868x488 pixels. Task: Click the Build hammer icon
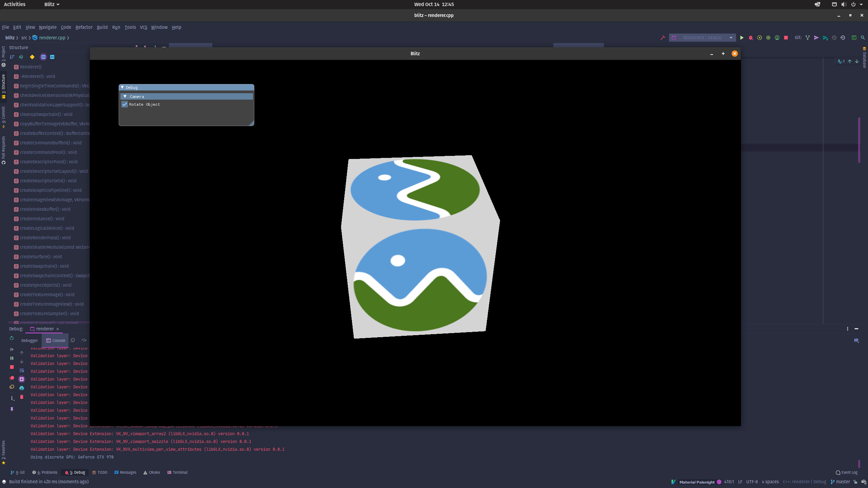(663, 38)
